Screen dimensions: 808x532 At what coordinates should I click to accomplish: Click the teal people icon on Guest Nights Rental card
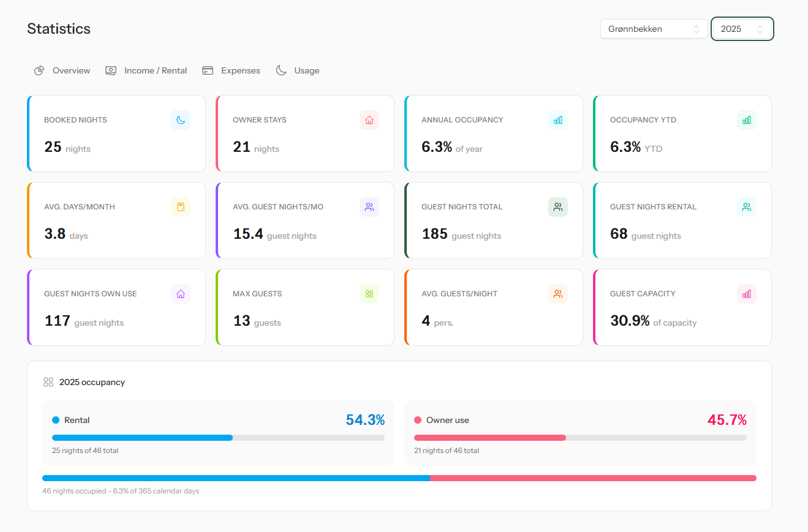(x=747, y=207)
